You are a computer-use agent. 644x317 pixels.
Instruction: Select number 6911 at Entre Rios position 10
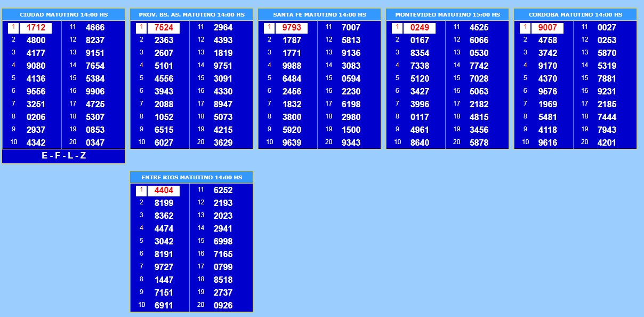coord(164,305)
